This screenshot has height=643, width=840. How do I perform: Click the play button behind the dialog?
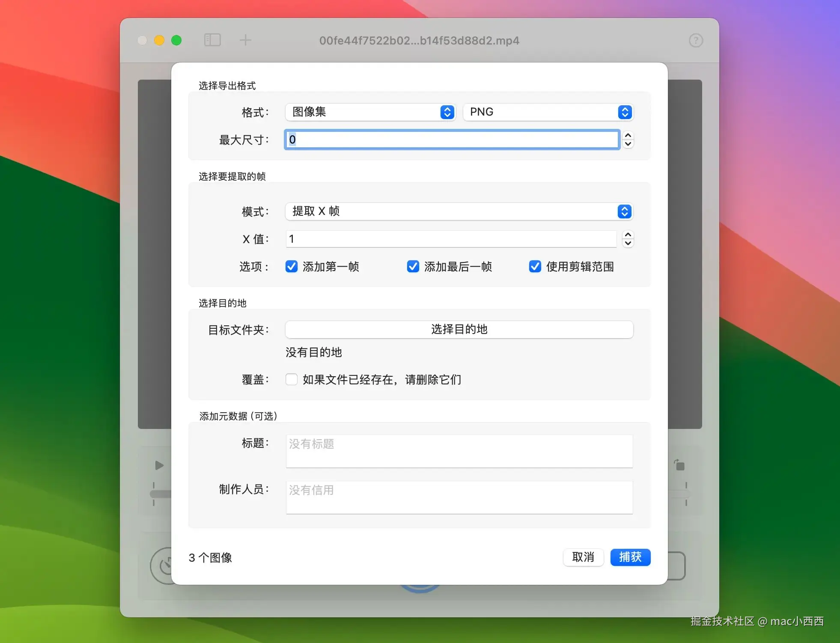[x=159, y=465]
